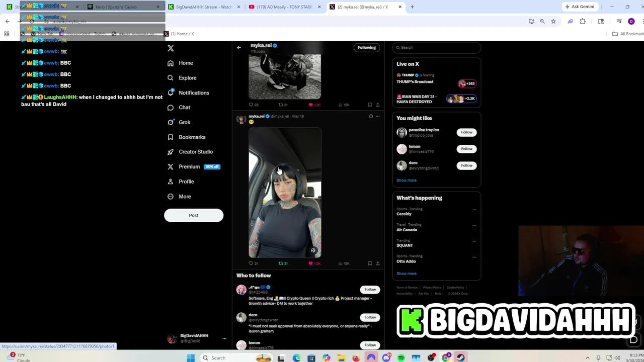Share the black-and-white photo post
Screen dimensions: 644x362
click(x=378, y=105)
